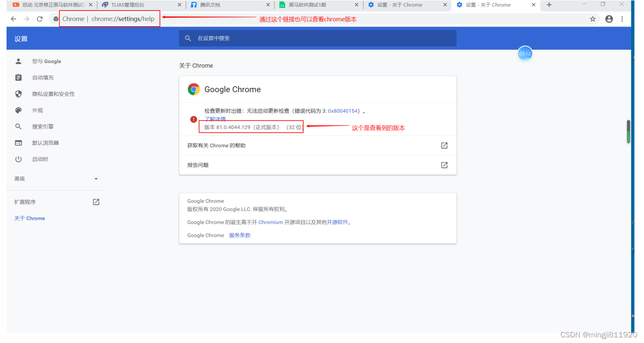Click the 了解详情 link
This screenshot has width=644, height=343.
(x=215, y=119)
